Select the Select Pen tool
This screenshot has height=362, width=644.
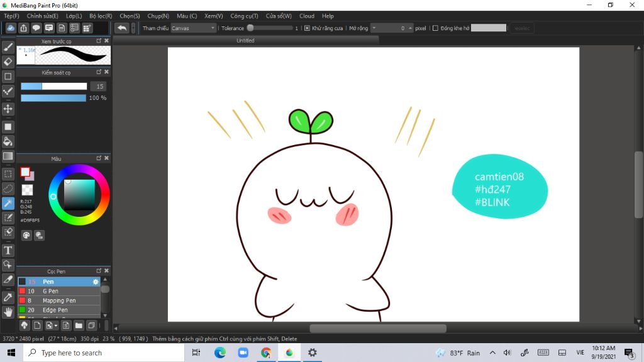pyautogui.click(x=8, y=218)
